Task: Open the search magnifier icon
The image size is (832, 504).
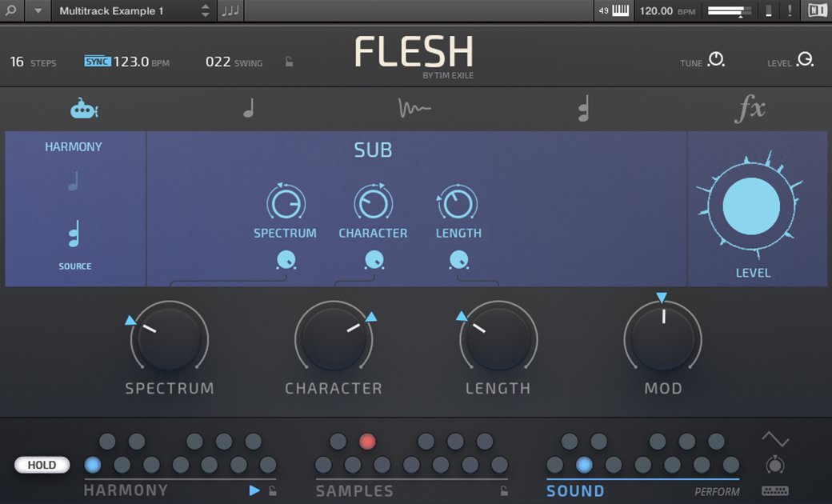Action: pos(10,10)
